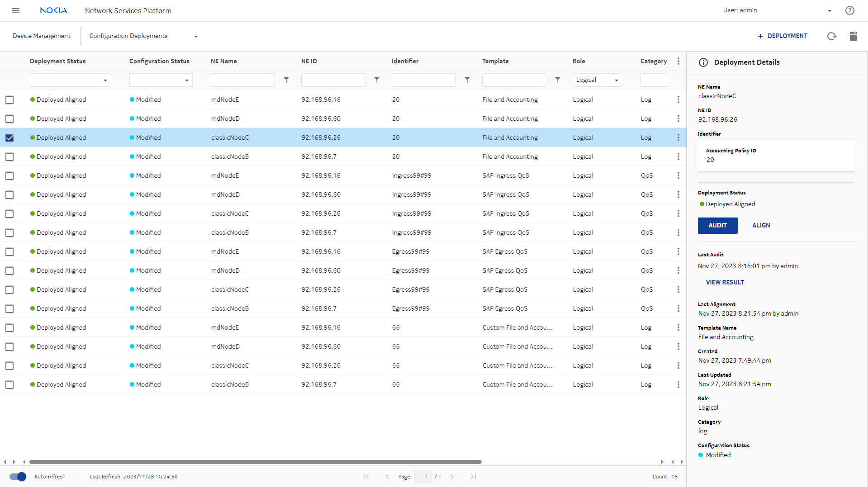Image resolution: width=868 pixels, height=487 pixels.
Task: Open the User admin account menu
Action: pyautogui.click(x=829, y=11)
